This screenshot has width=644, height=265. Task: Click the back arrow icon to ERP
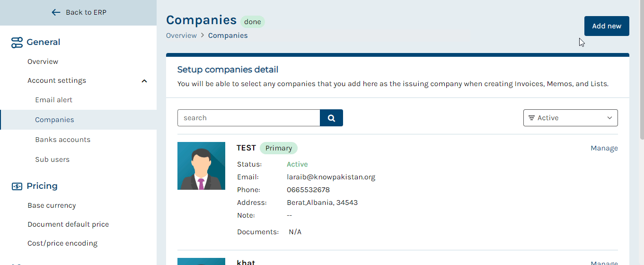[56, 12]
